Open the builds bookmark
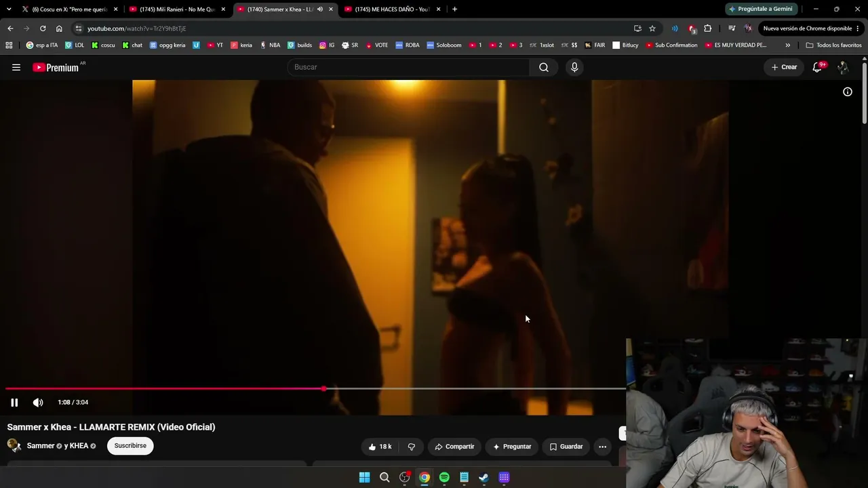This screenshot has width=868, height=488. [300, 45]
